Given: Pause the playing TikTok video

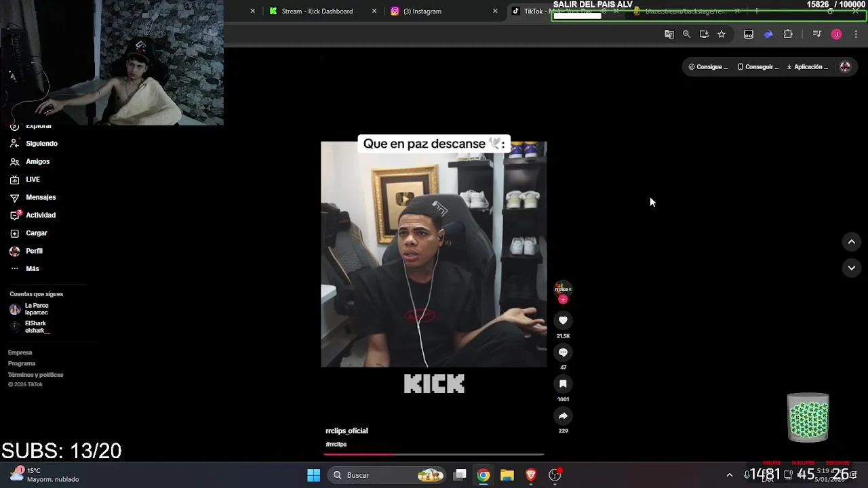Looking at the screenshot, I should point(434,254).
